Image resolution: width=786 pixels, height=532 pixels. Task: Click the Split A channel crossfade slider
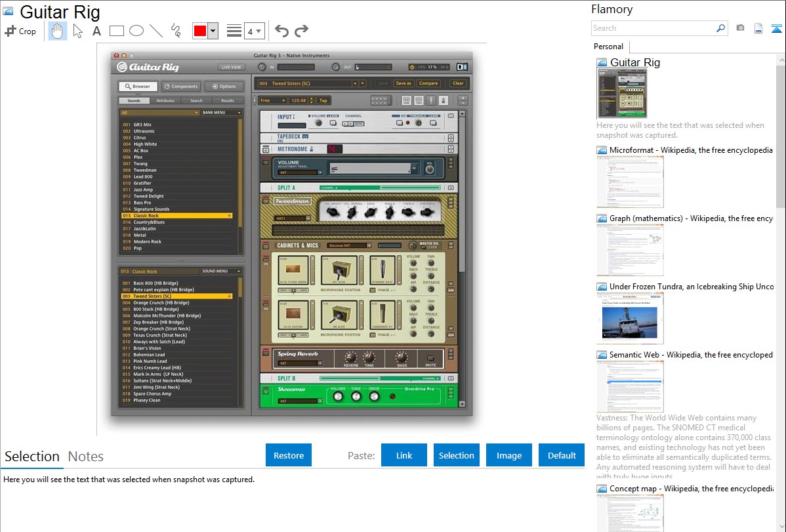pyautogui.click(x=381, y=188)
